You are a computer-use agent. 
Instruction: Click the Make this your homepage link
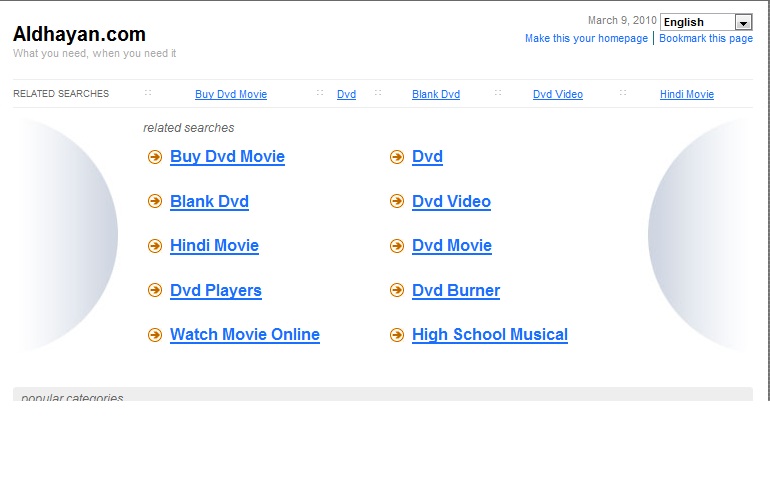(x=586, y=39)
